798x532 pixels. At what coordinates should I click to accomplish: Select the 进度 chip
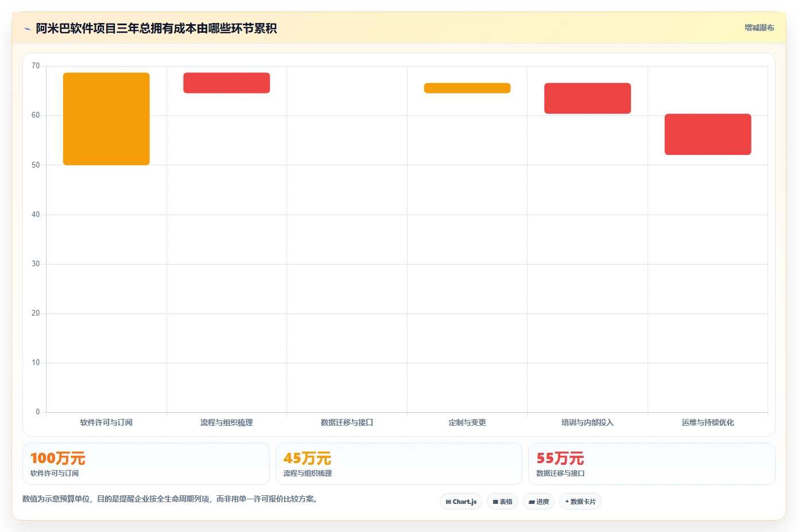pyautogui.click(x=539, y=502)
